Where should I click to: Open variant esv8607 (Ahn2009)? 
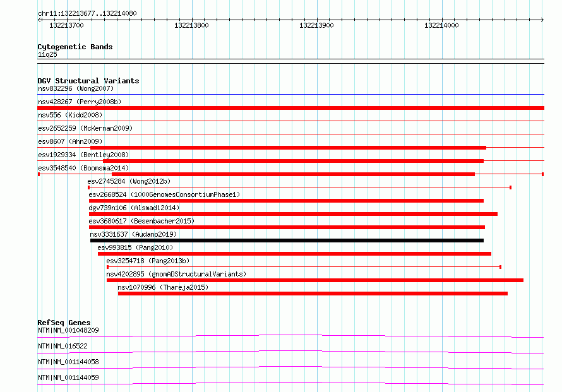click(x=70, y=141)
